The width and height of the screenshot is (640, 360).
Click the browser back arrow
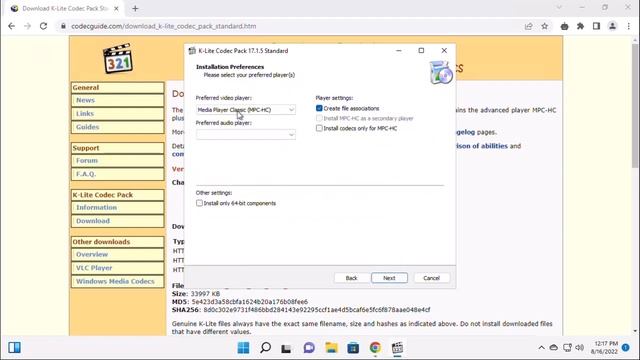click(11, 26)
